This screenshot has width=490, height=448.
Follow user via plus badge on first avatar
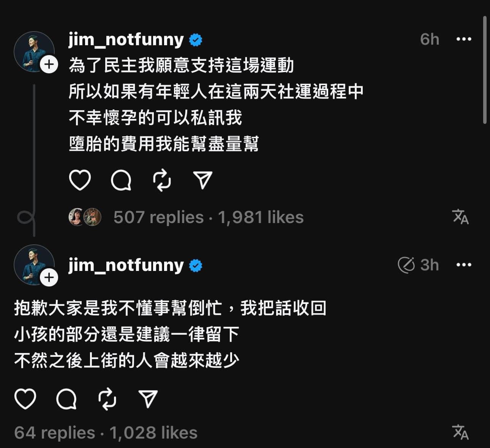[49, 65]
